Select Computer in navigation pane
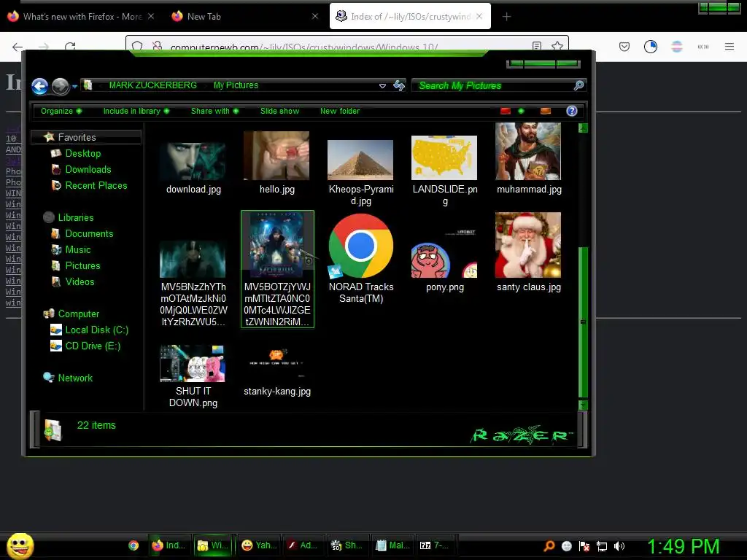This screenshot has width=747, height=560. pos(79,314)
